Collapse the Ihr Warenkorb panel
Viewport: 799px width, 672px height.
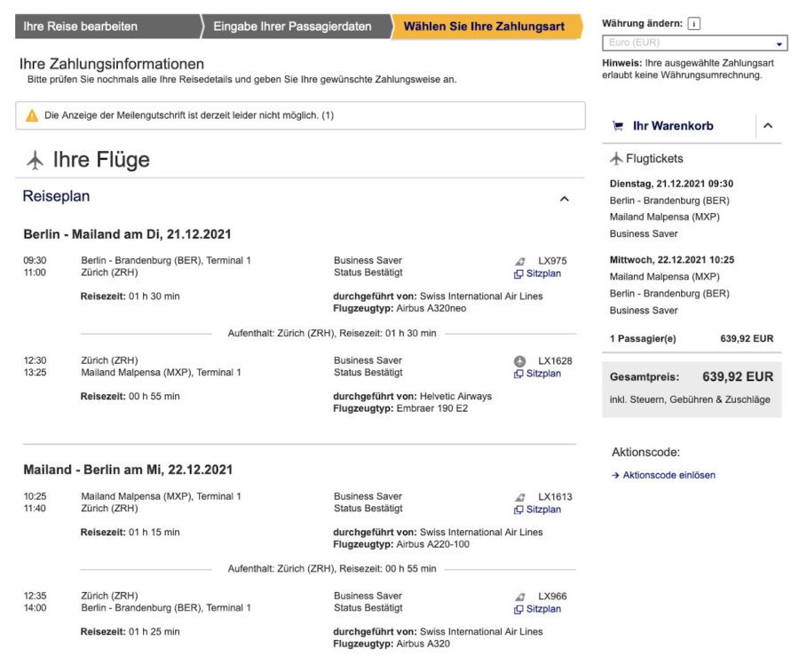pos(768,125)
